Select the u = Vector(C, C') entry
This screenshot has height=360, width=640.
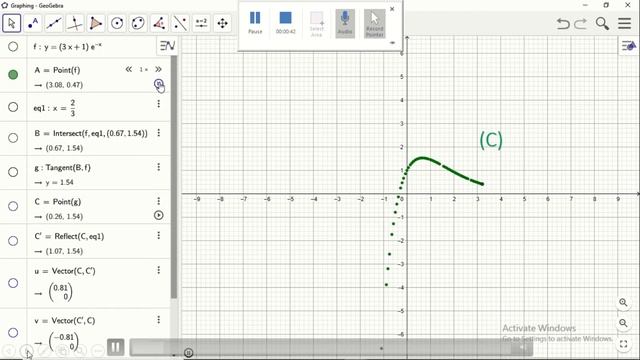tap(65, 271)
